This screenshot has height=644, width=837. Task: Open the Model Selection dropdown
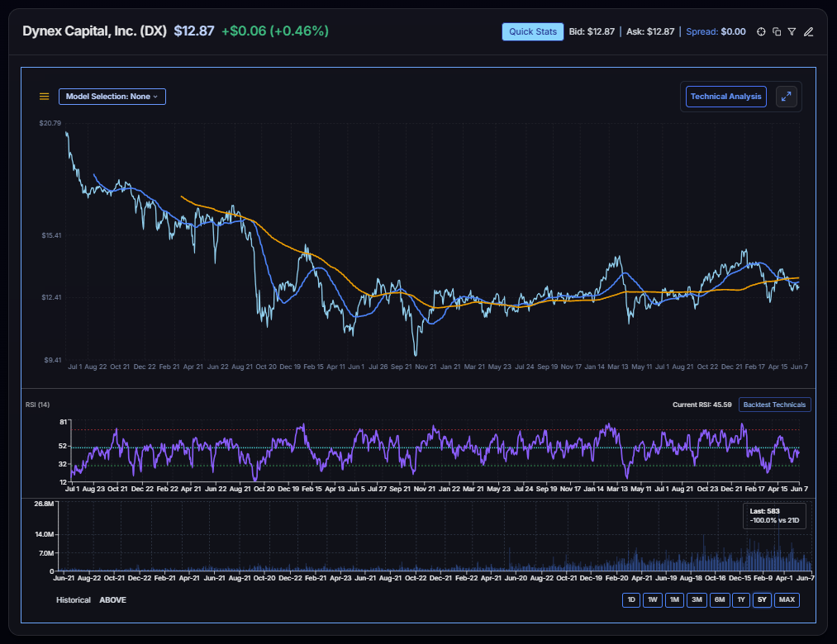click(112, 97)
